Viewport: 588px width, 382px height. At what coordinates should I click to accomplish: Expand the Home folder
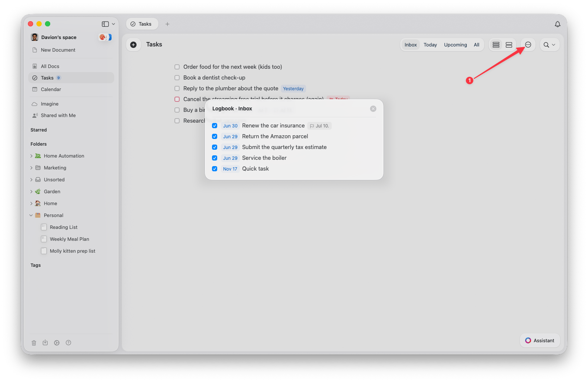tap(31, 204)
